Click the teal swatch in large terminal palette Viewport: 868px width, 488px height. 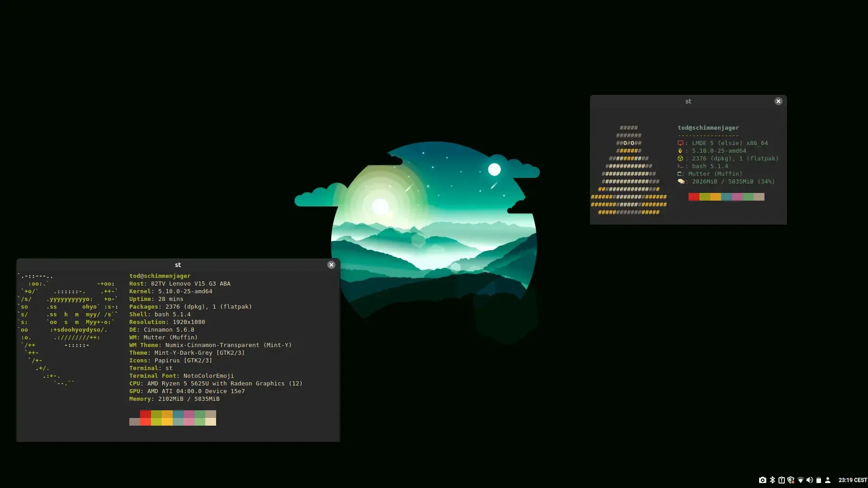click(x=178, y=414)
